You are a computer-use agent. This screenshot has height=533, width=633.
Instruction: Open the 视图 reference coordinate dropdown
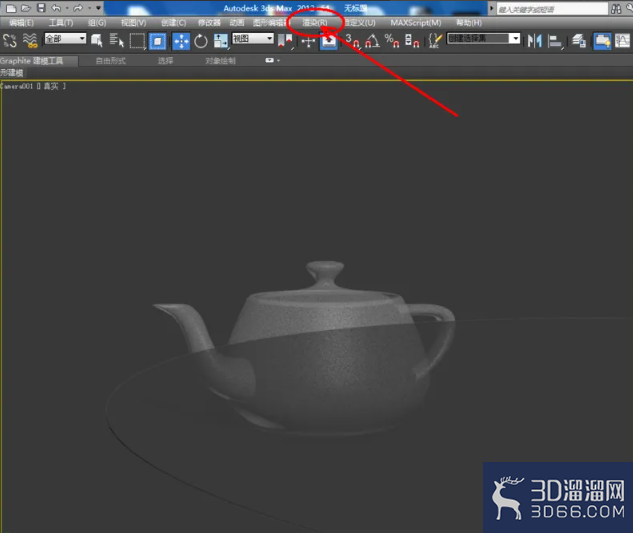253,39
